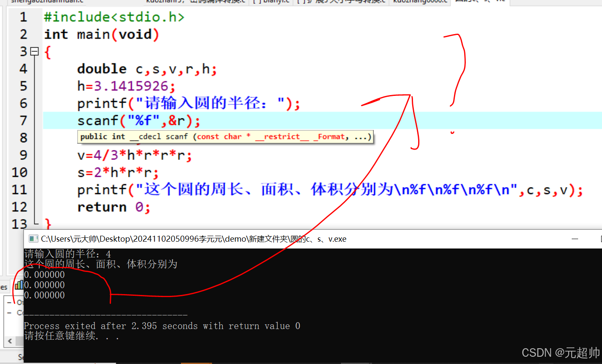Click the closing brace on line 13
The height and width of the screenshot is (364, 602).
point(48,224)
